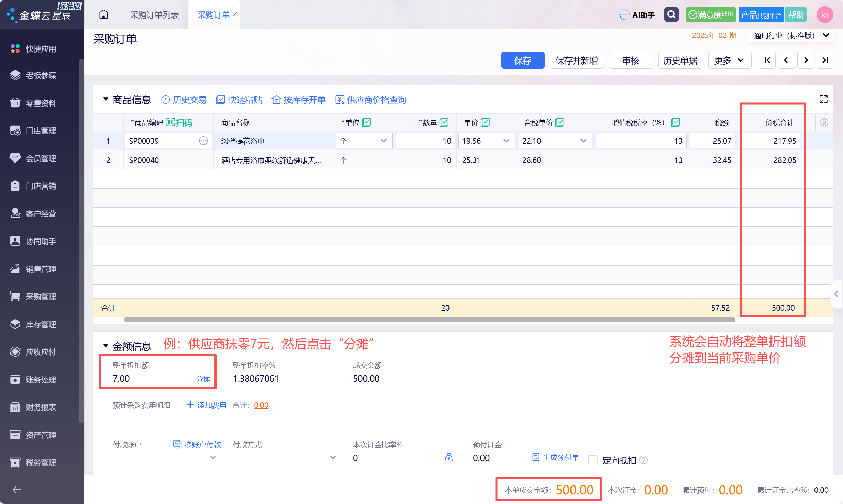Open the table column settings gear

(824, 122)
